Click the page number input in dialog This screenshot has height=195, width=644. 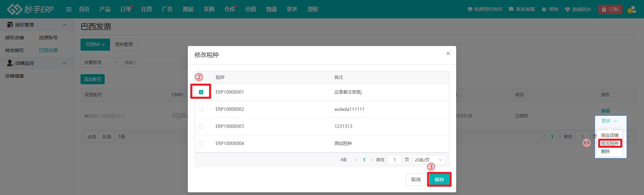click(x=394, y=160)
